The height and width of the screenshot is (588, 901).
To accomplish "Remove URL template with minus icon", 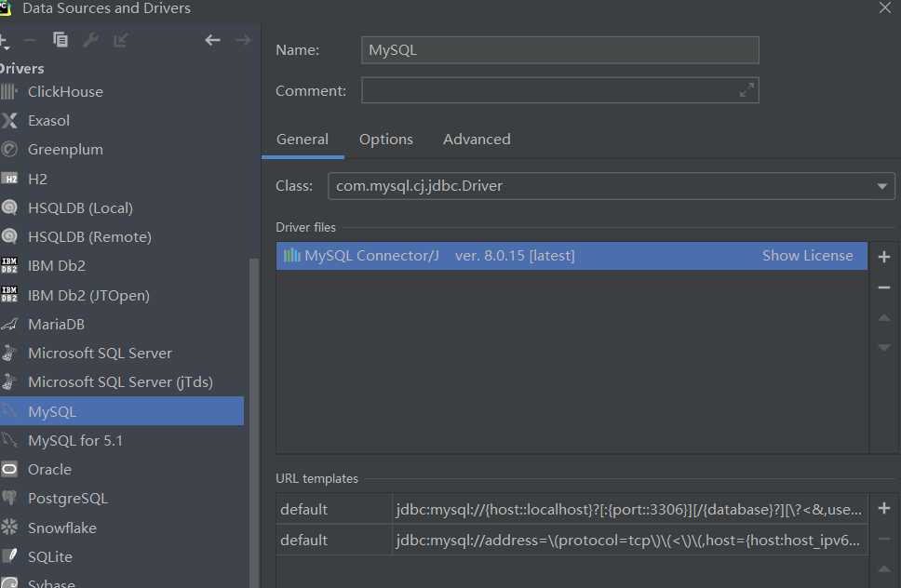I will point(883,539).
